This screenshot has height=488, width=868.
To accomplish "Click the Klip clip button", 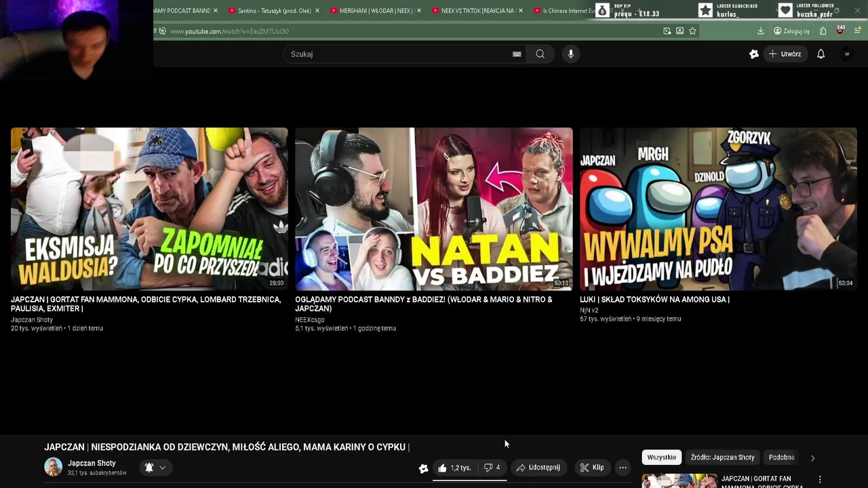I will 592,468.
